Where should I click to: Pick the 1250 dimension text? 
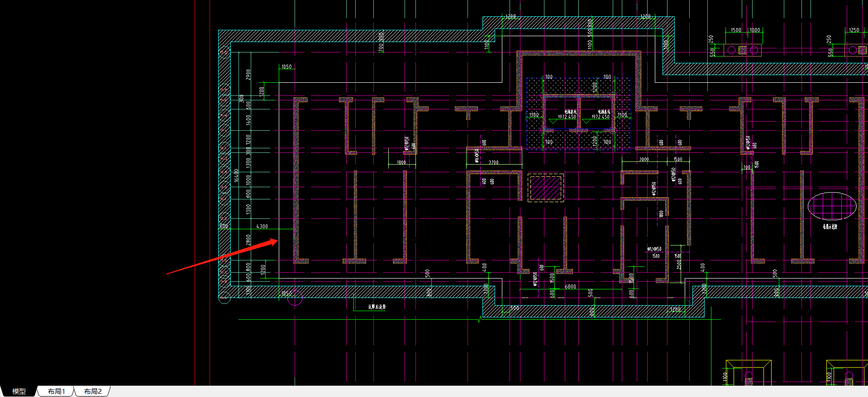[854, 30]
